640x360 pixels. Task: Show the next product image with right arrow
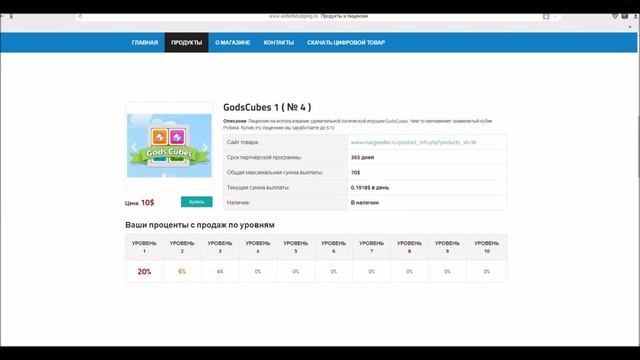(205, 147)
